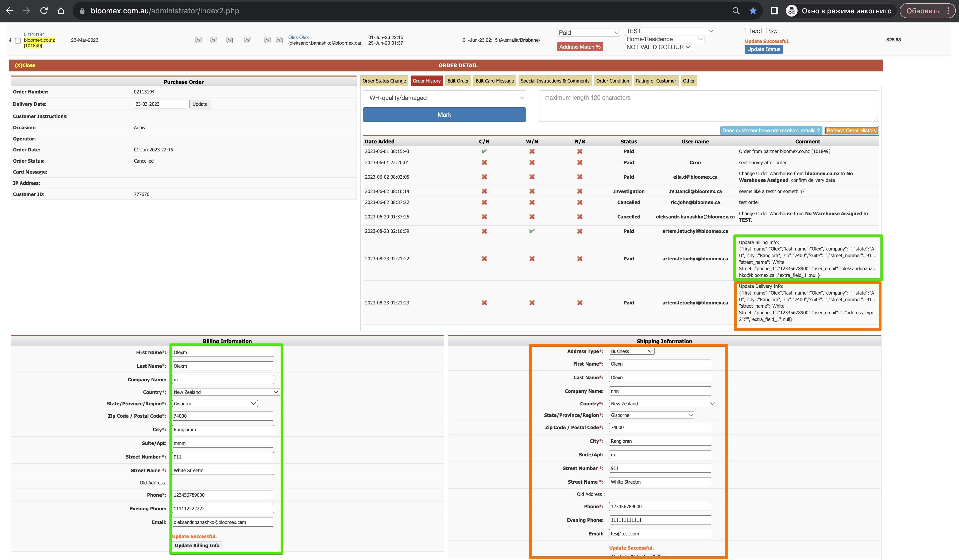Click C/N red cross in 08:37:22 row
959x560 pixels.
coord(484,202)
